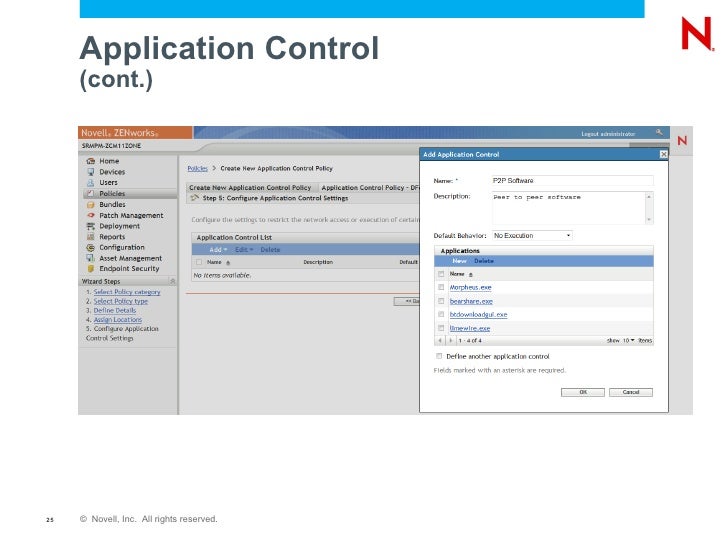728x546 pixels.
Task: Click the Reports icon in sidebar
Action: tap(91, 237)
